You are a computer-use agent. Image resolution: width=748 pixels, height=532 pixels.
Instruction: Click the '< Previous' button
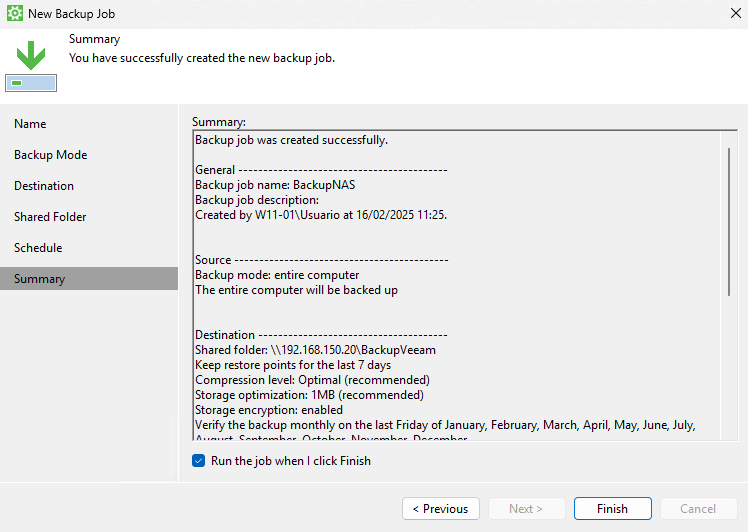pos(441,509)
